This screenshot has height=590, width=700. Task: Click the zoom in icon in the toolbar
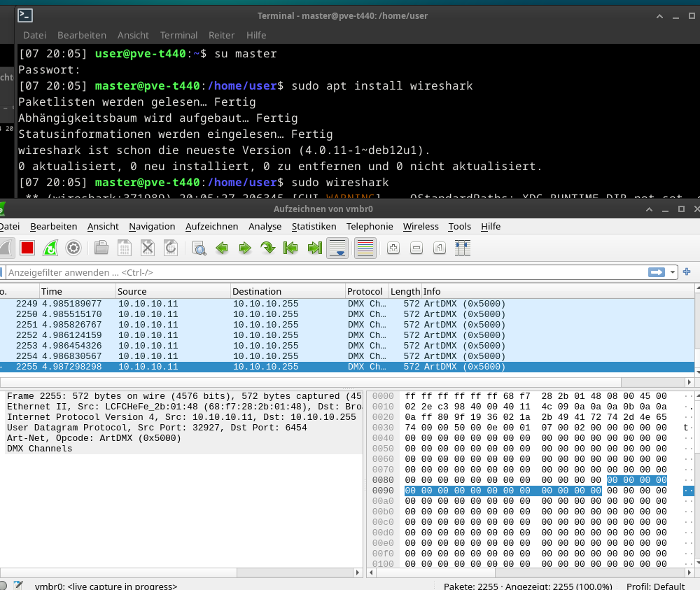coord(393,248)
